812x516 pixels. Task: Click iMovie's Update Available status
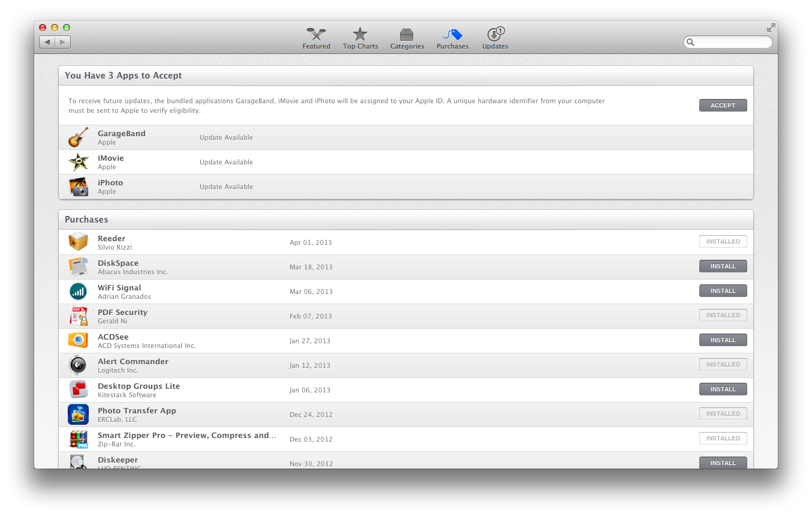(226, 162)
